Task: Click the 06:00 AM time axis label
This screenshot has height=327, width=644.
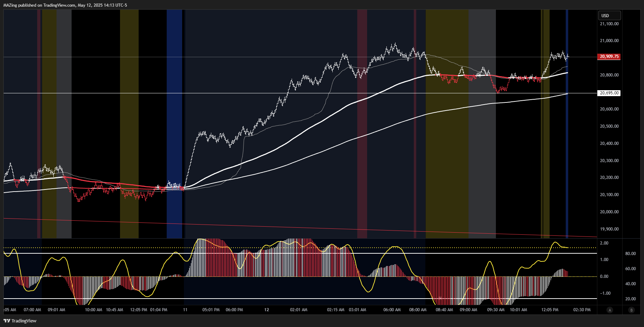Action: coord(392,310)
